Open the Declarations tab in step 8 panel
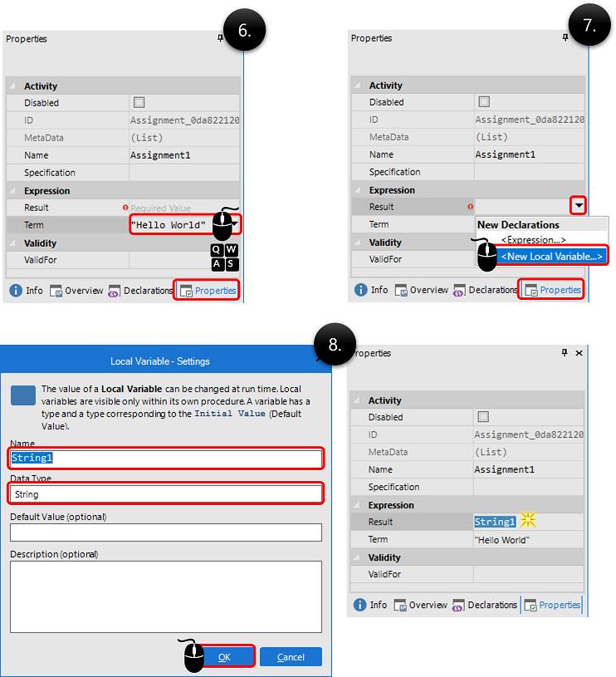This screenshot has height=677, width=616. point(484,605)
